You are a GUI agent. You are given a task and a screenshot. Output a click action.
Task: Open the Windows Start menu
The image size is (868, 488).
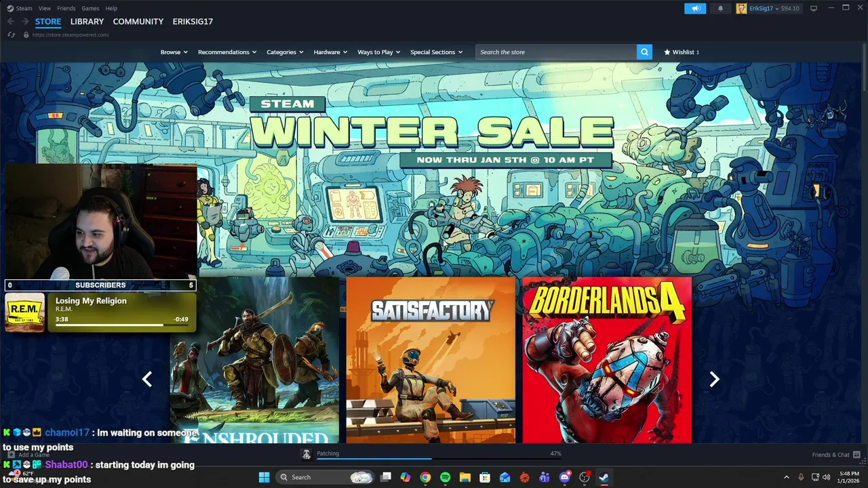point(264,477)
